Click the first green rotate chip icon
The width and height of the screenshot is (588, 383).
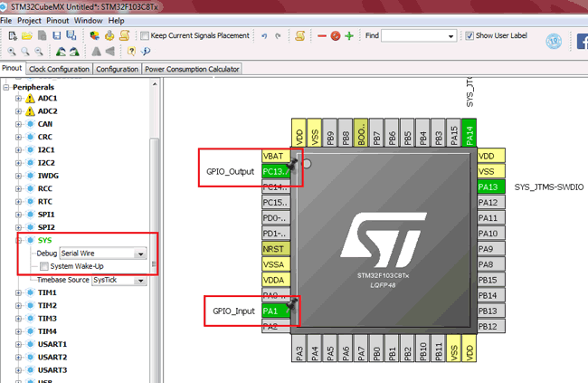click(x=61, y=51)
